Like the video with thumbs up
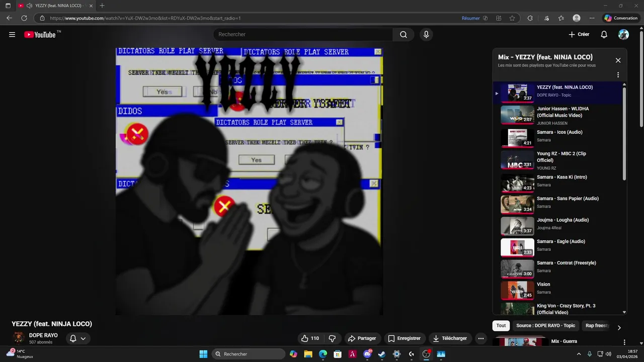The width and height of the screenshot is (644, 362). coord(310,338)
